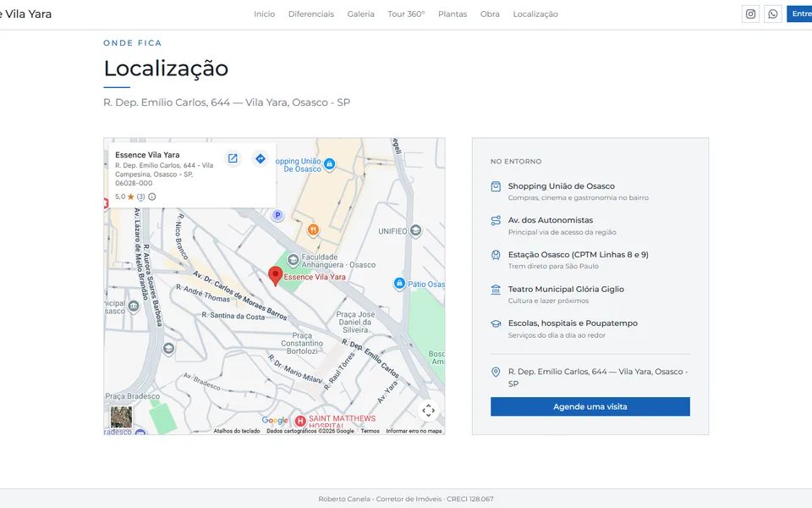
Task: Get directions via blue diamond icon
Action: pos(261,158)
